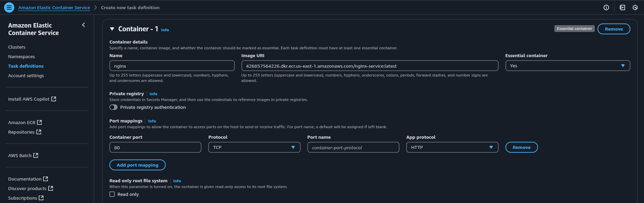Screen dimensions: 644x203
Task: Collapse the sidebar with the left chevron
Action: coord(84,25)
